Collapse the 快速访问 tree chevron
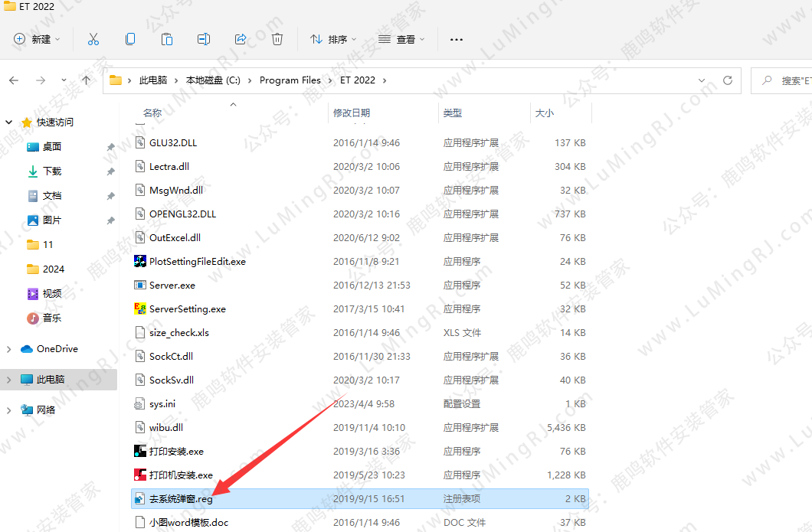The height and width of the screenshot is (532, 812). [x=8, y=122]
